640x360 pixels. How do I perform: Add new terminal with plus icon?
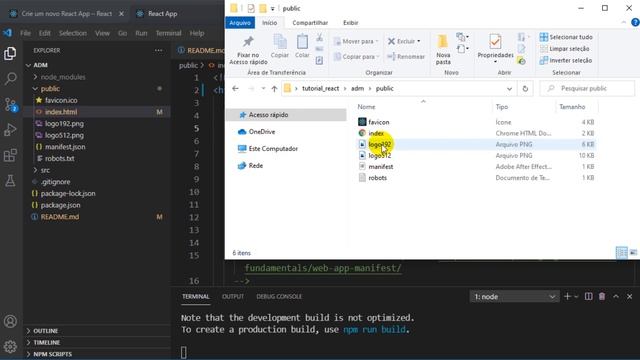click(567, 296)
